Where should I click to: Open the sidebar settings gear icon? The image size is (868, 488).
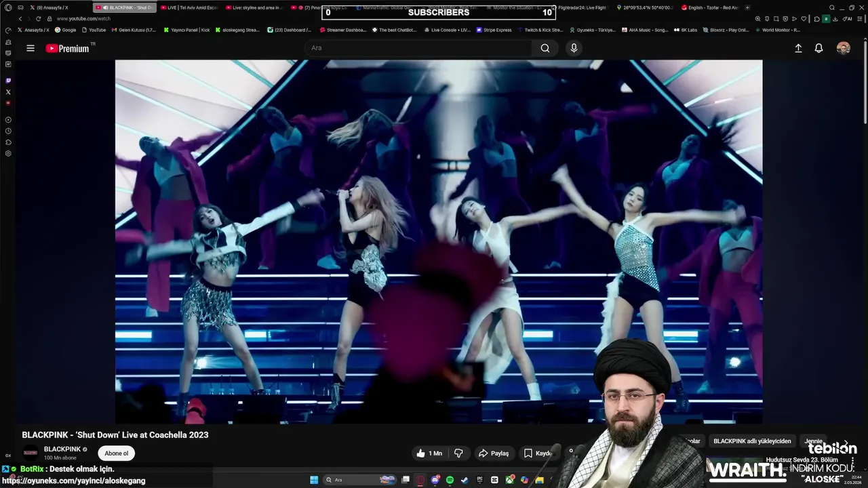coord(8,153)
